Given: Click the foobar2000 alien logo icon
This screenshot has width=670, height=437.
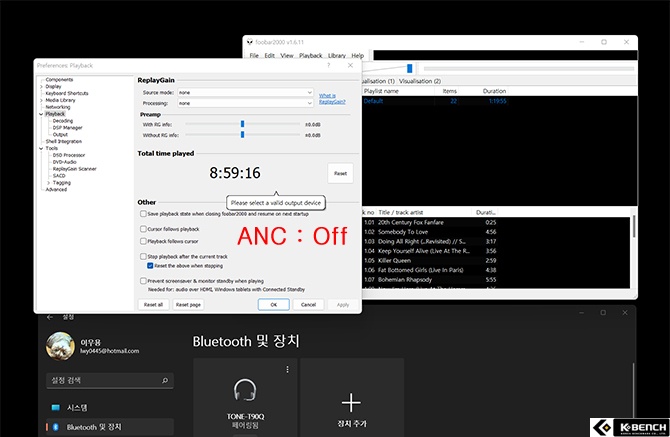Looking at the screenshot, I should pyautogui.click(x=250, y=42).
